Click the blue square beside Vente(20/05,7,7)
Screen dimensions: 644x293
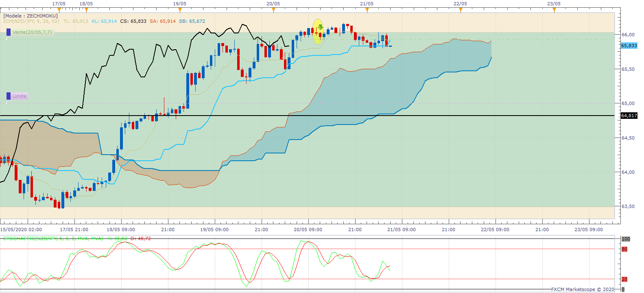[9, 32]
